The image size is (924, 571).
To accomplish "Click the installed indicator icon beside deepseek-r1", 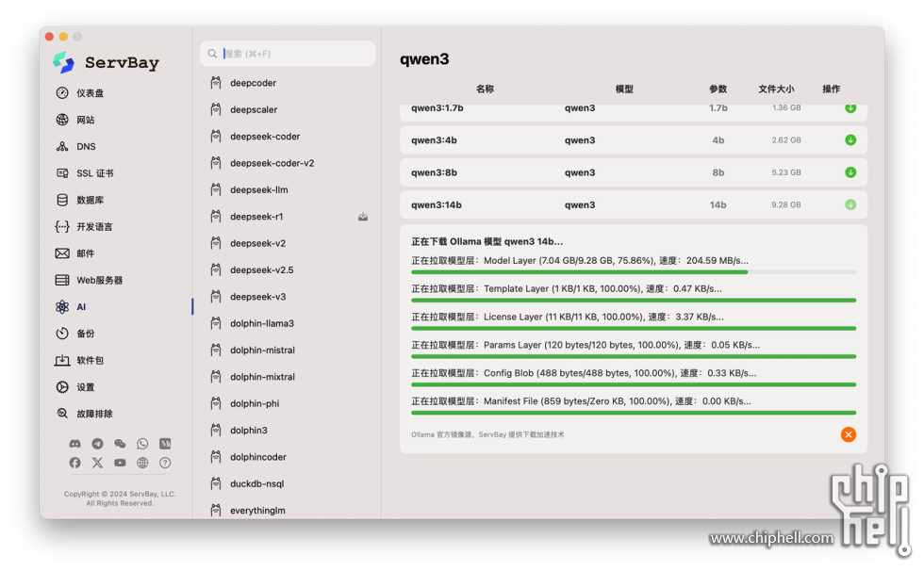I will (363, 217).
